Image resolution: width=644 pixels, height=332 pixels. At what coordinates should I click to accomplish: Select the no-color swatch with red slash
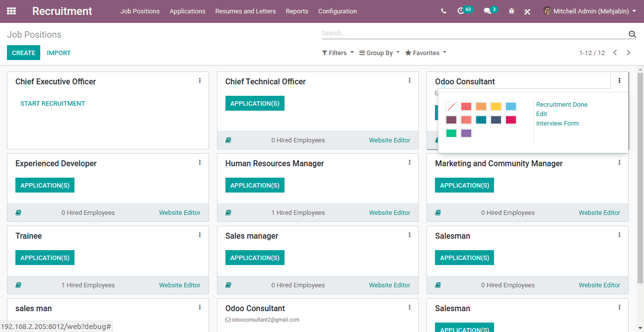pos(451,107)
